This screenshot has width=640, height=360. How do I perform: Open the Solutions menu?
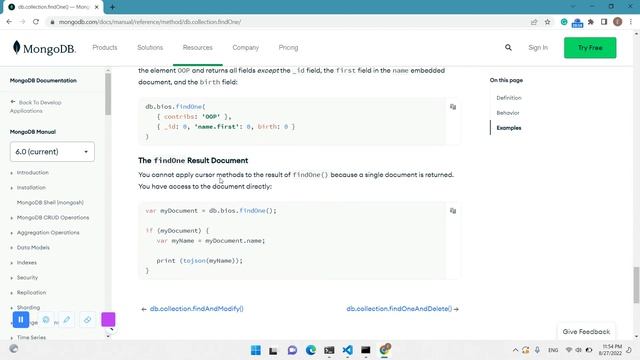tap(150, 48)
